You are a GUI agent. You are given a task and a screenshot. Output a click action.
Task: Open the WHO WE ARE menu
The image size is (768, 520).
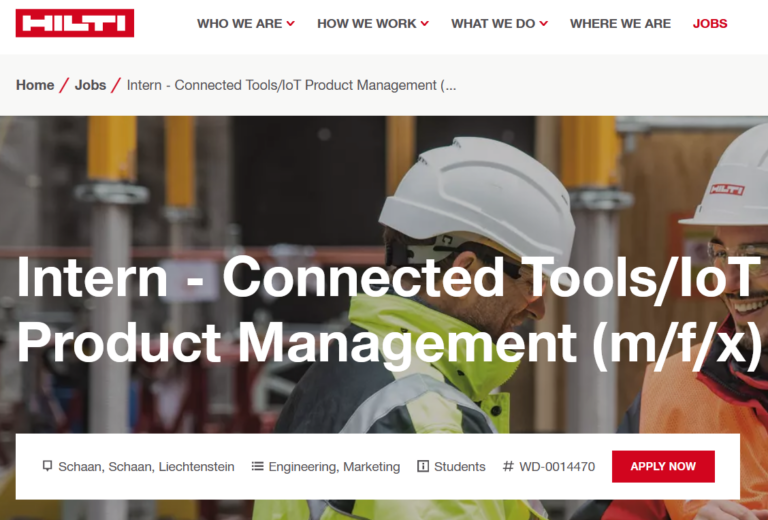(240, 24)
